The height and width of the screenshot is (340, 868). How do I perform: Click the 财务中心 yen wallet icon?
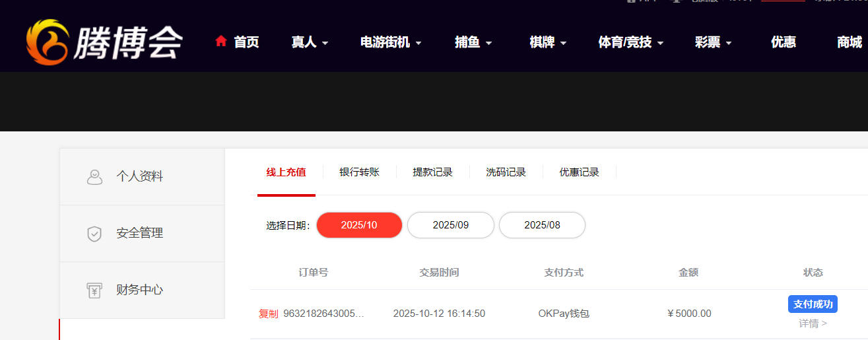(94, 290)
